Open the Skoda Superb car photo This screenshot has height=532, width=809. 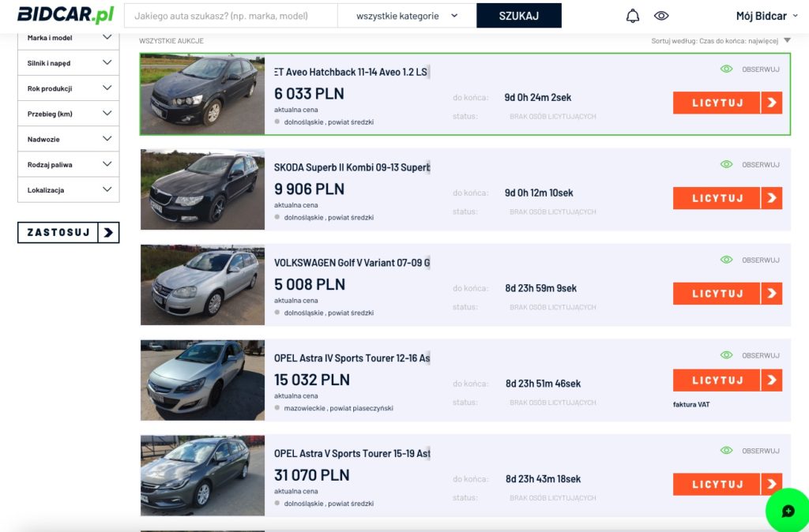click(203, 189)
